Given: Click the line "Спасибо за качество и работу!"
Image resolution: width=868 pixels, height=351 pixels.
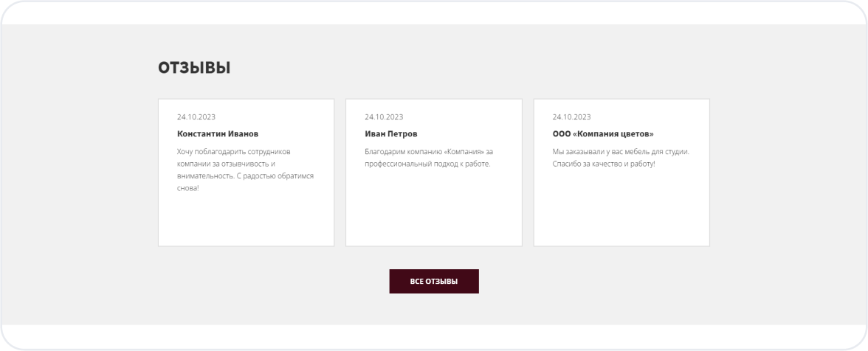Looking at the screenshot, I should pyautogui.click(x=604, y=164).
